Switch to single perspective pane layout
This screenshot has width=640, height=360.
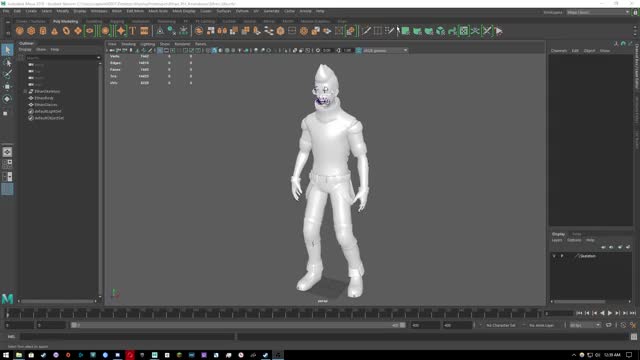(x=7, y=152)
